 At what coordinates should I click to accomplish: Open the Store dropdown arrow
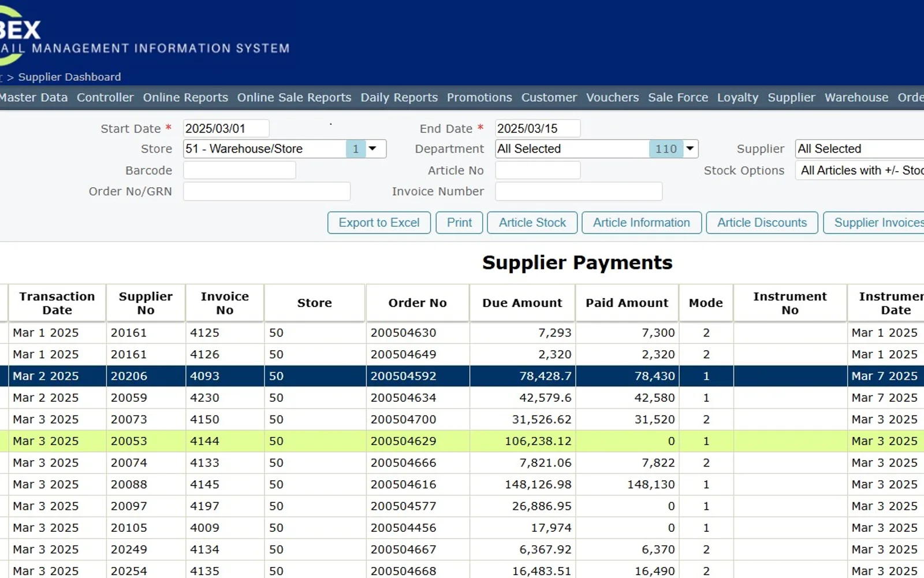point(373,149)
